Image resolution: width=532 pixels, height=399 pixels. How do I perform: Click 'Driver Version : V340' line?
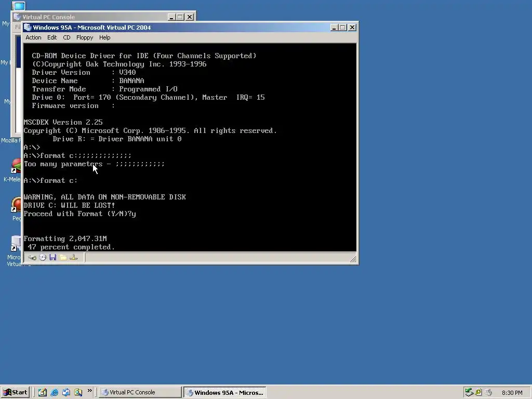(x=84, y=72)
